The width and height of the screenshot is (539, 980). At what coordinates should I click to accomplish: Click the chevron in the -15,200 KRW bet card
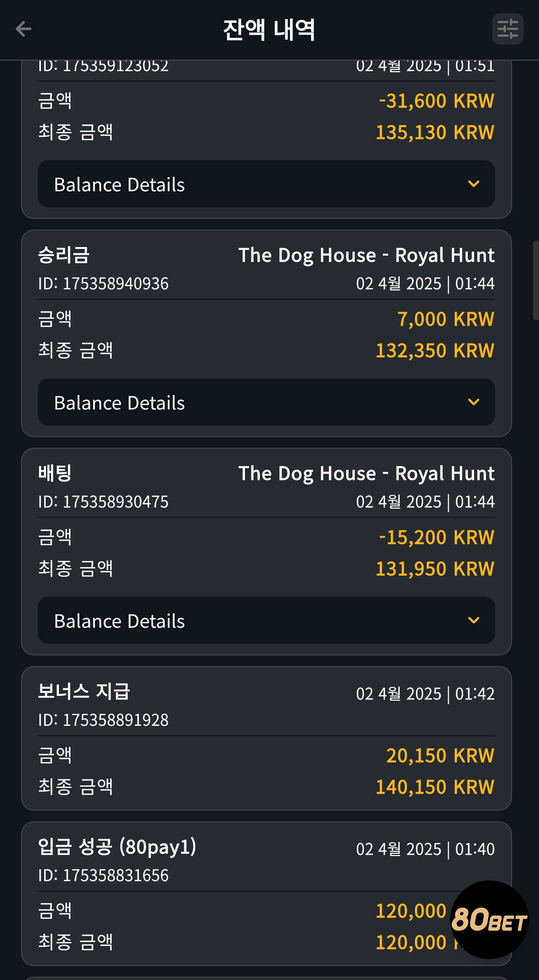[473, 621]
